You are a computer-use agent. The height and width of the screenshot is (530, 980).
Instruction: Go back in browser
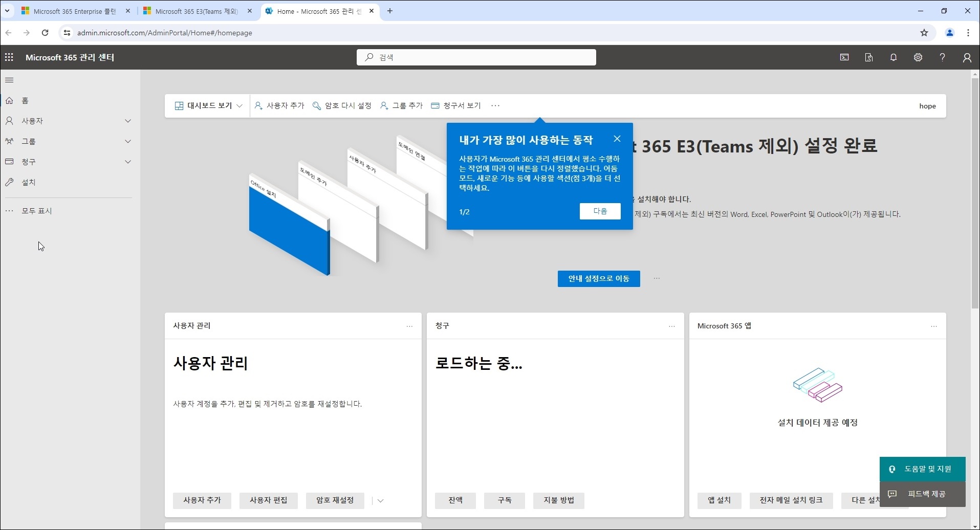(x=9, y=33)
